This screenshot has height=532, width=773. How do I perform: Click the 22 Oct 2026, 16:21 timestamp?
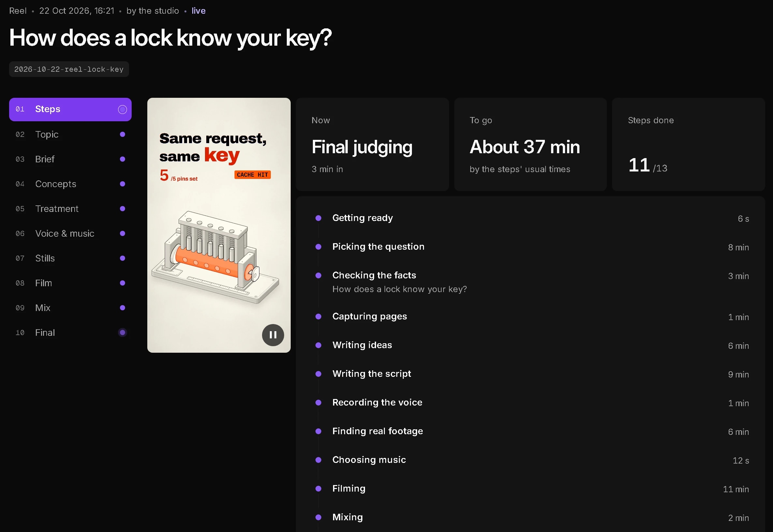coord(77,11)
